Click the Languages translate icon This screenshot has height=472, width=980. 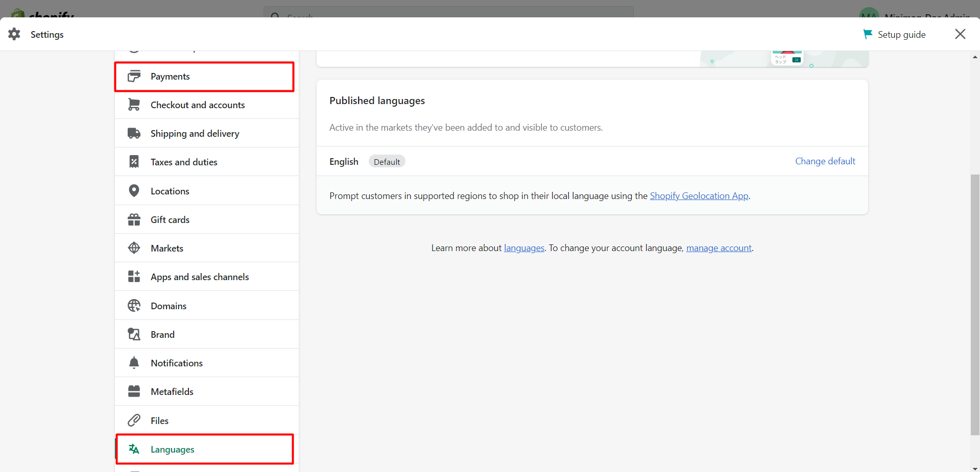134,449
